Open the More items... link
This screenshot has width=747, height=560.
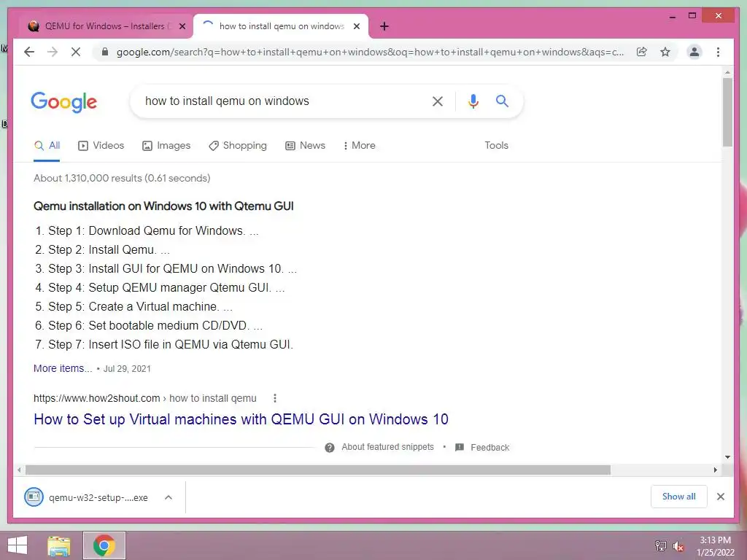[63, 368]
